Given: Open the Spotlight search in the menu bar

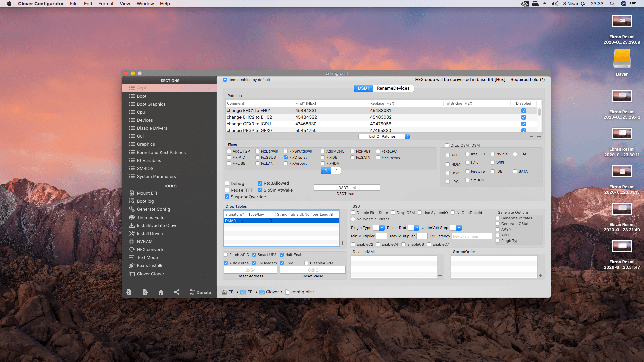Looking at the screenshot, I should click(x=612, y=4).
